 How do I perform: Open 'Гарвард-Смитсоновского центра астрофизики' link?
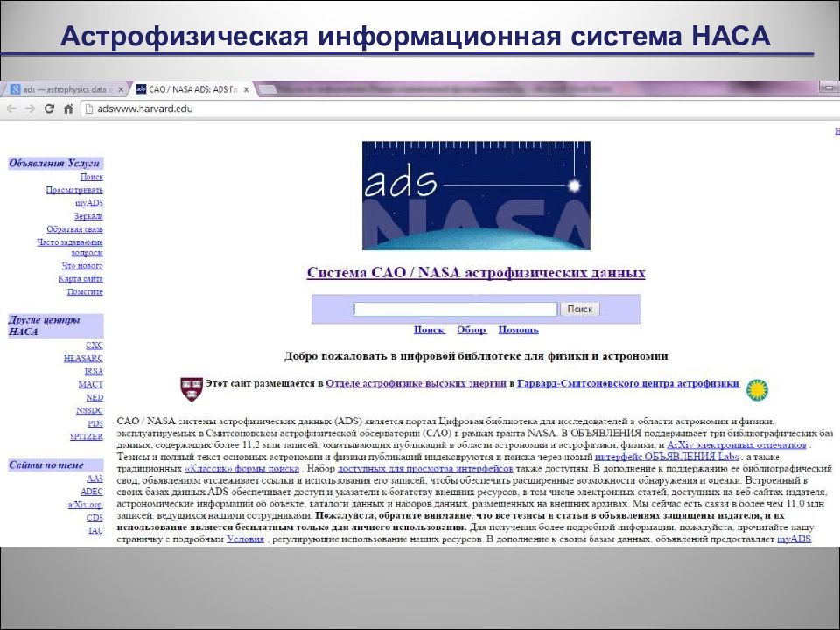[x=628, y=383]
